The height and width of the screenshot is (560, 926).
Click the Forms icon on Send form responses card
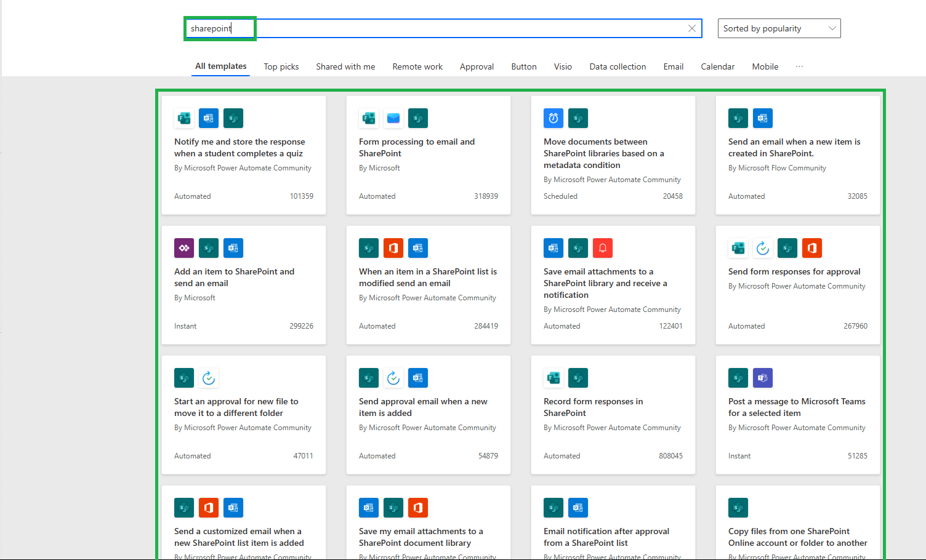point(738,248)
